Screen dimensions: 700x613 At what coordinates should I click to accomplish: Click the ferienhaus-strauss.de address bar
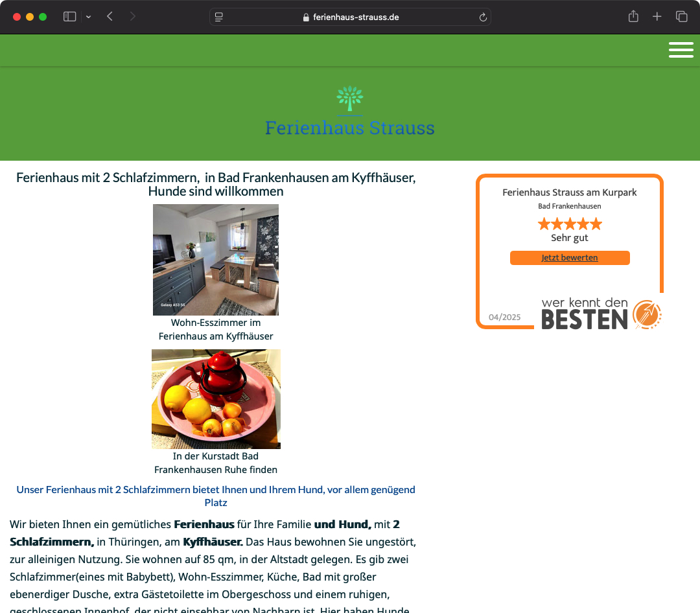(350, 17)
